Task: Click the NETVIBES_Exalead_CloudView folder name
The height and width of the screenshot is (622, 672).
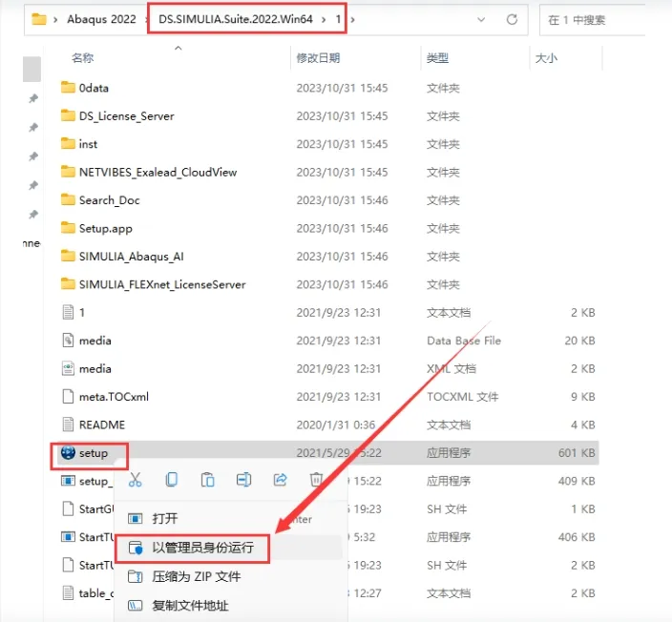Action: pyautogui.click(x=158, y=173)
